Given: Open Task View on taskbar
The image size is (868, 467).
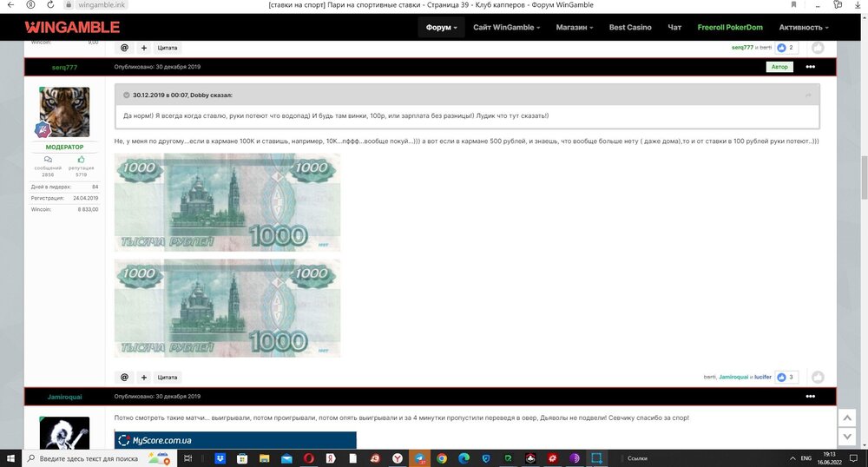Looking at the screenshot, I should pos(187,458).
